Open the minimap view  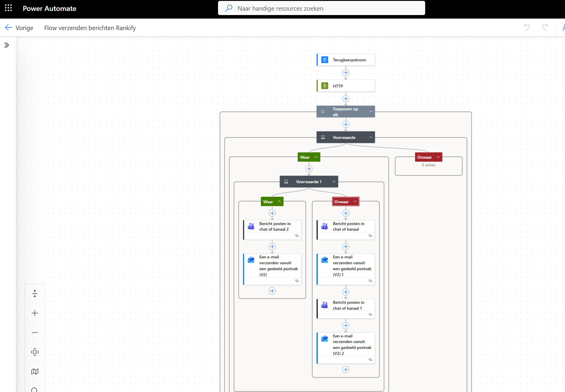(35, 371)
